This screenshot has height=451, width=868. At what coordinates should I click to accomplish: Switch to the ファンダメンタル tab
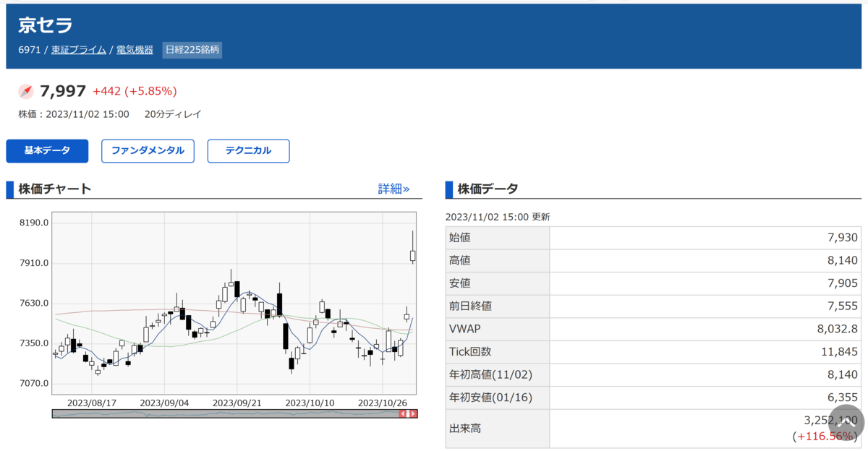[148, 151]
